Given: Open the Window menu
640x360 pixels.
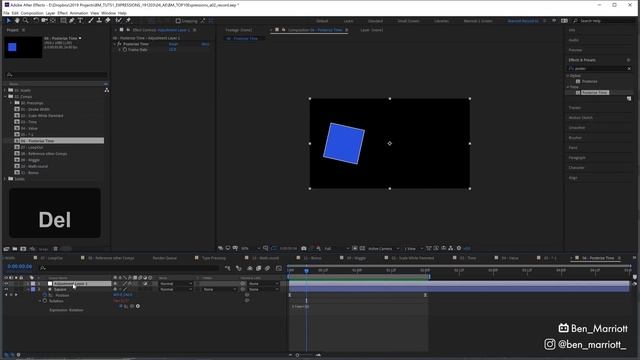Looking at the screenshot, I should [109, 13].
